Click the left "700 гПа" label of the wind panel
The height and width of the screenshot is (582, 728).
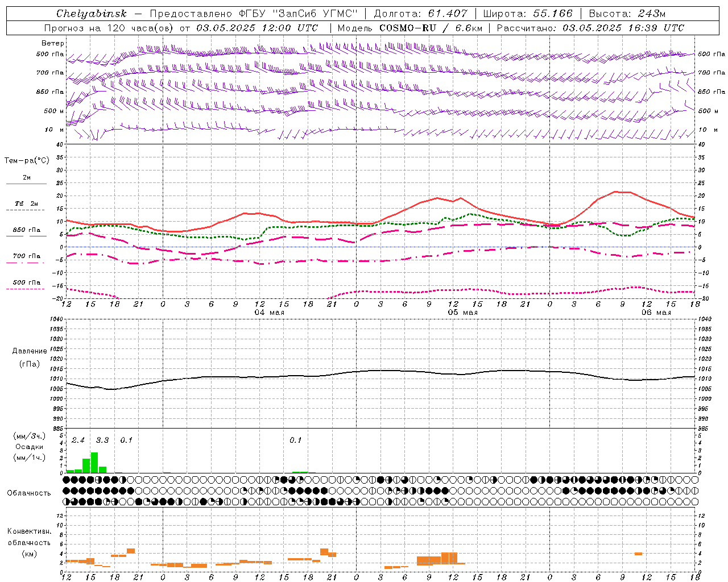pos(50,73)
